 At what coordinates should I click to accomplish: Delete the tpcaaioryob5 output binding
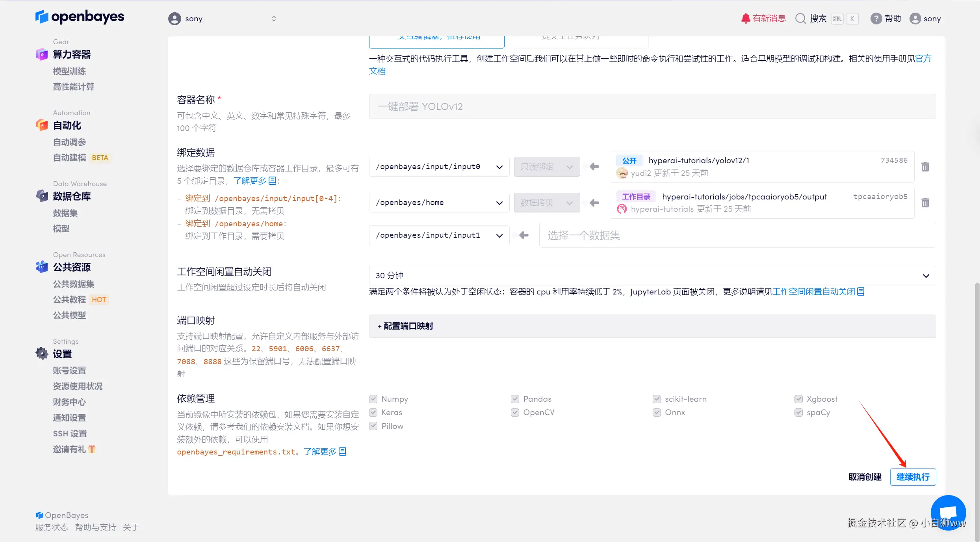[925, 203]
